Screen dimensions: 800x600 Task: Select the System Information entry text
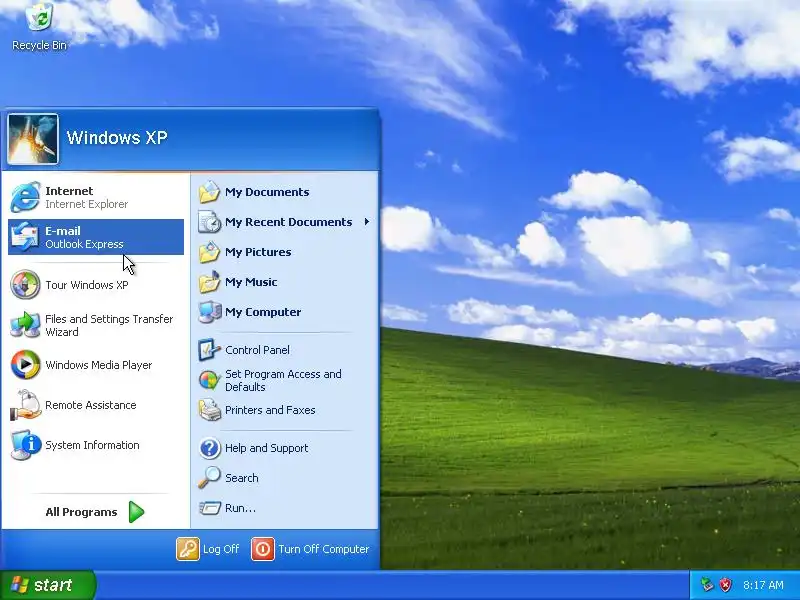pyautogui.click(x=92, y=445)
